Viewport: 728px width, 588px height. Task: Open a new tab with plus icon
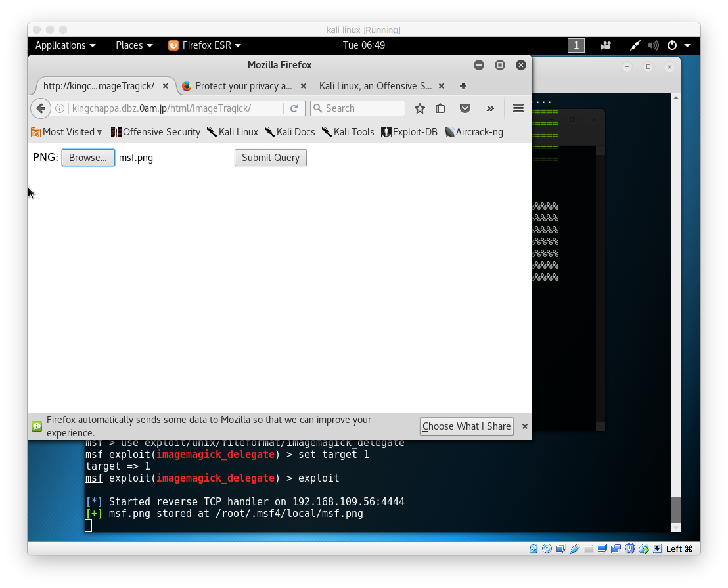point(463,86)
